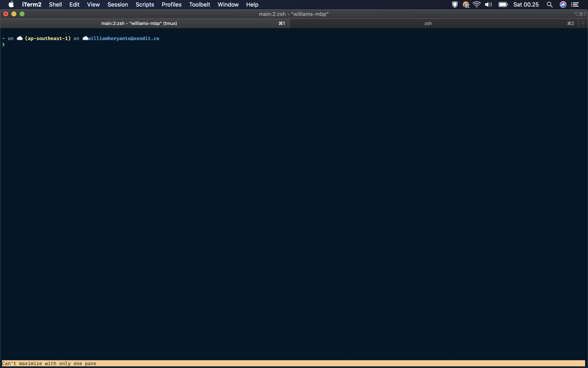Open the Toolbelt menu
This screenshot has width=588, height=368.
[199, 4]
